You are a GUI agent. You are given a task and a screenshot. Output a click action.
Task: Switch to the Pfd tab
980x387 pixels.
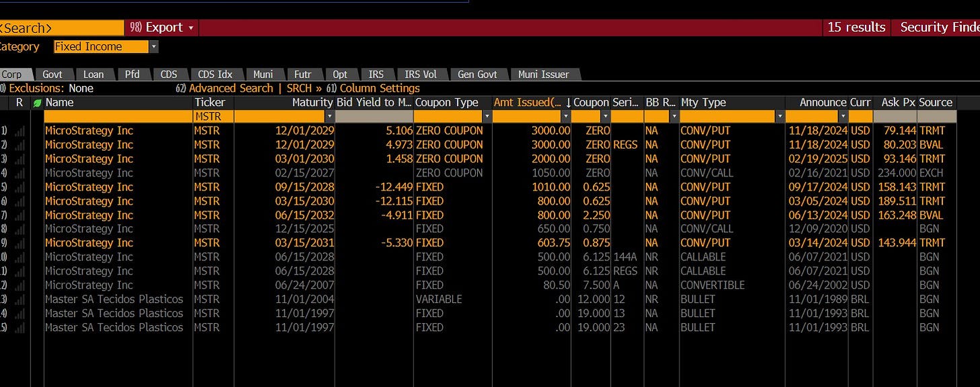click(x=133, y=75)
